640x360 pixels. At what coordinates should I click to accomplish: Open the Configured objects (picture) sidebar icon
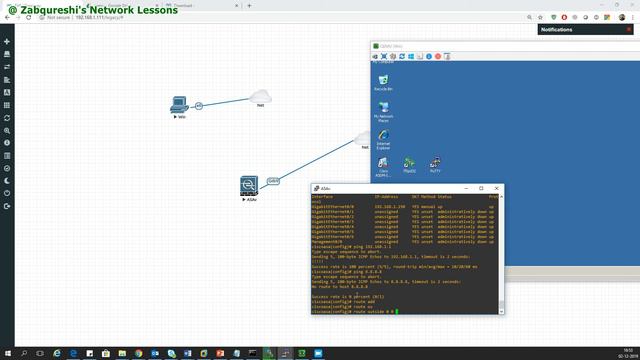7,93
